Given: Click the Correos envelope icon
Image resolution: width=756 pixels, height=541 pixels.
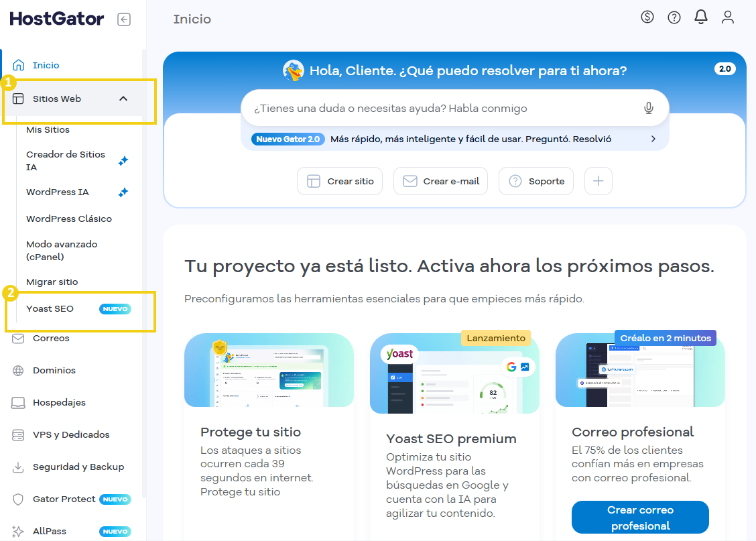Looking at the screenshot, I should pos(18,339).
